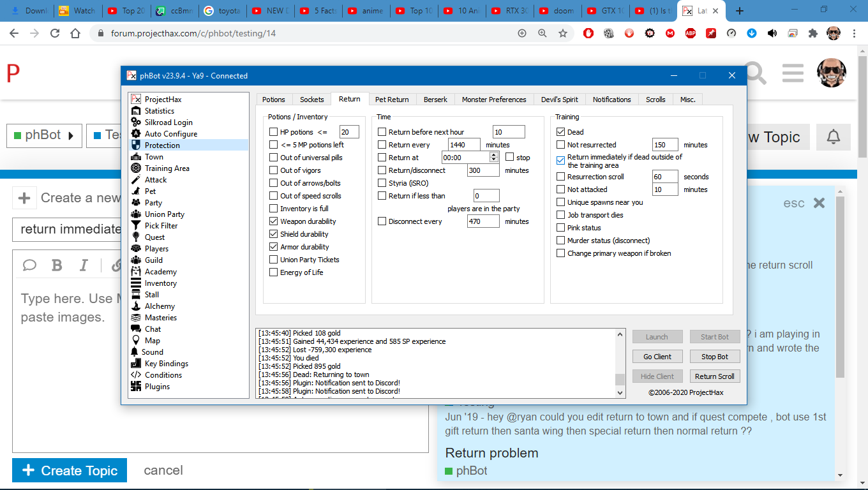Image resolution: width=868 pixels, height=490 pixels.
Task: Switch to the Pet Return tab
Action: click(392, 100)
